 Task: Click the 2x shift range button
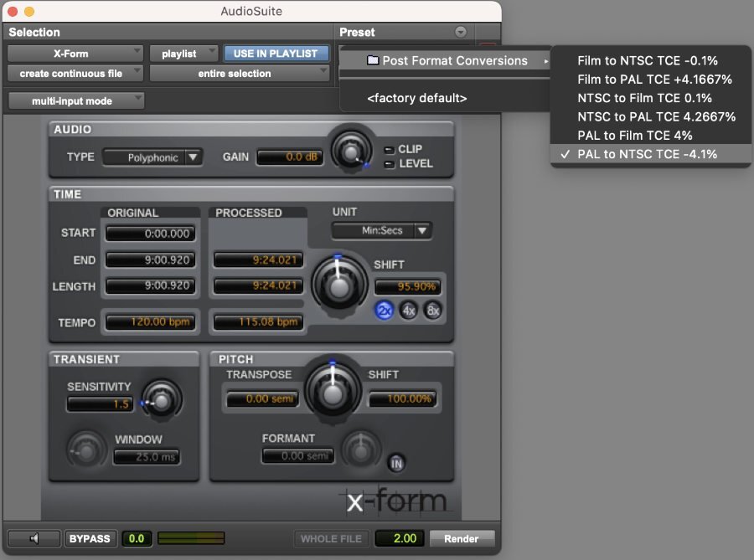384,311
